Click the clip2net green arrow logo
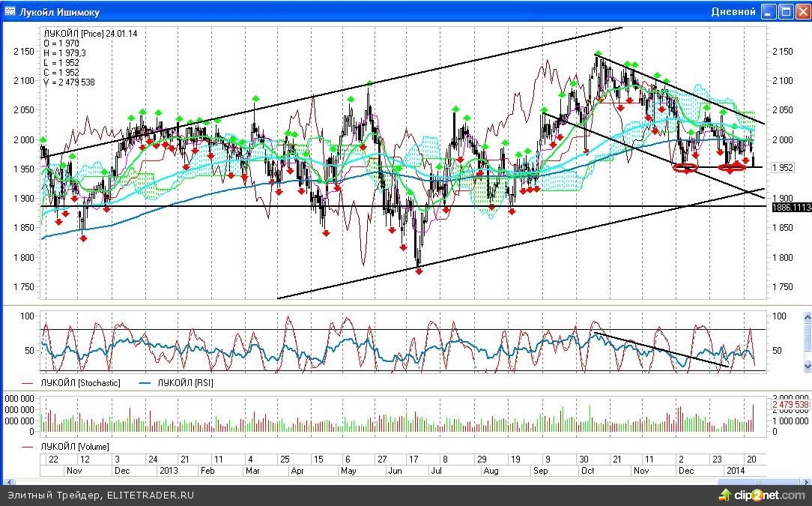 point(725,495)
